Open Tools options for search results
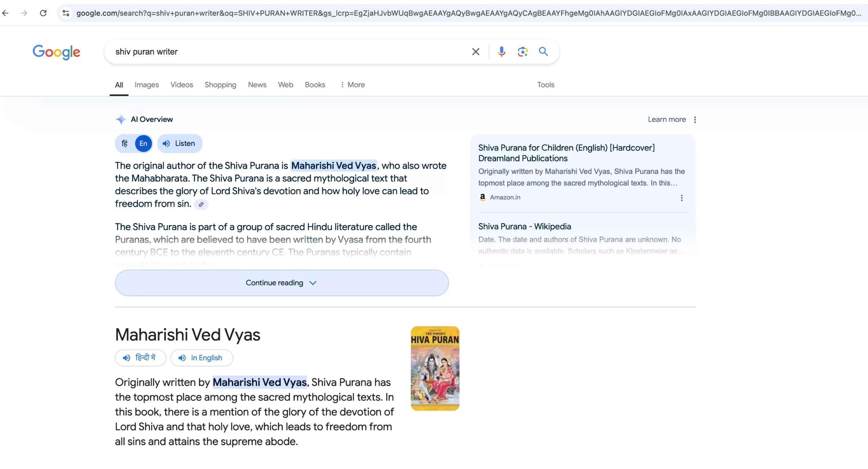Viewport: 868px width, 469px height. [x=545, y=85]
